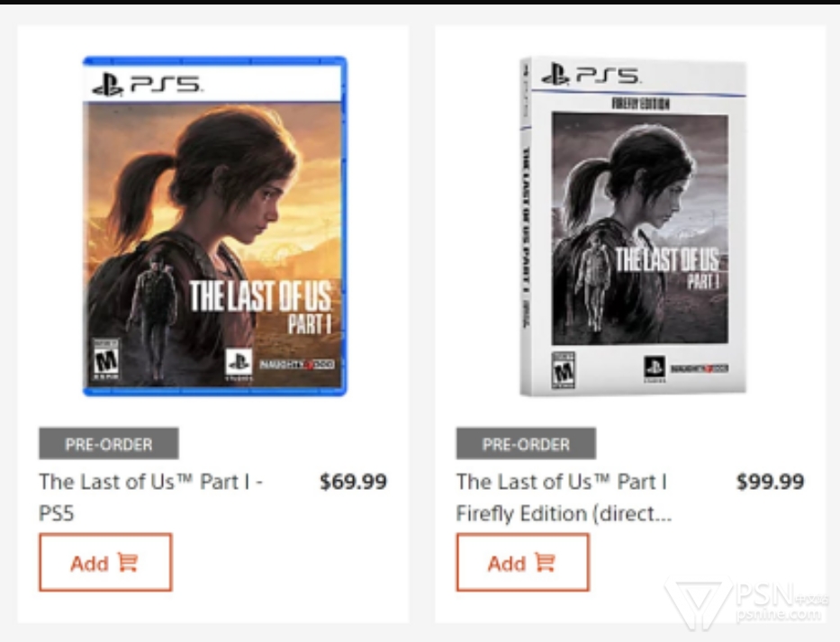Add The Last of Us Part I PS5 to cart
This screenshot has width=840, height=642.
click(x=105, y=562)
